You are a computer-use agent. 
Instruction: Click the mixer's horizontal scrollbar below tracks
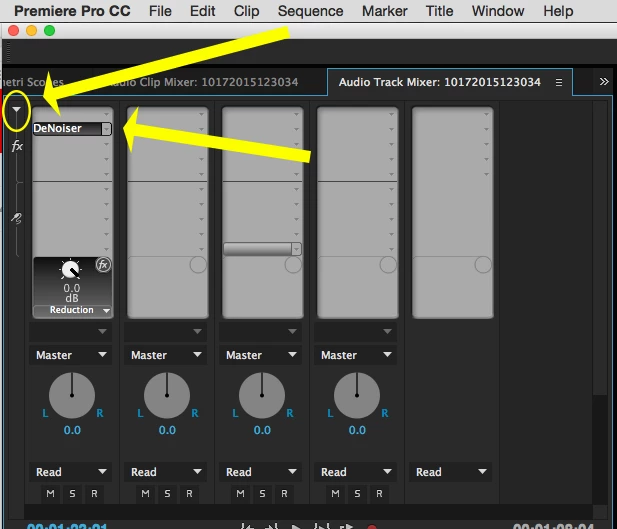coord(308,511)
